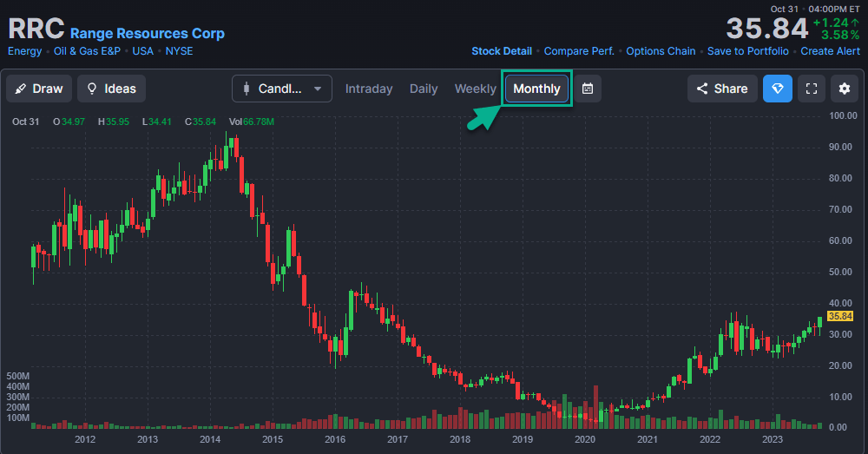Open the calendar date range icon
This screenshot has height=454, width=868.
[x=588, y=89]
